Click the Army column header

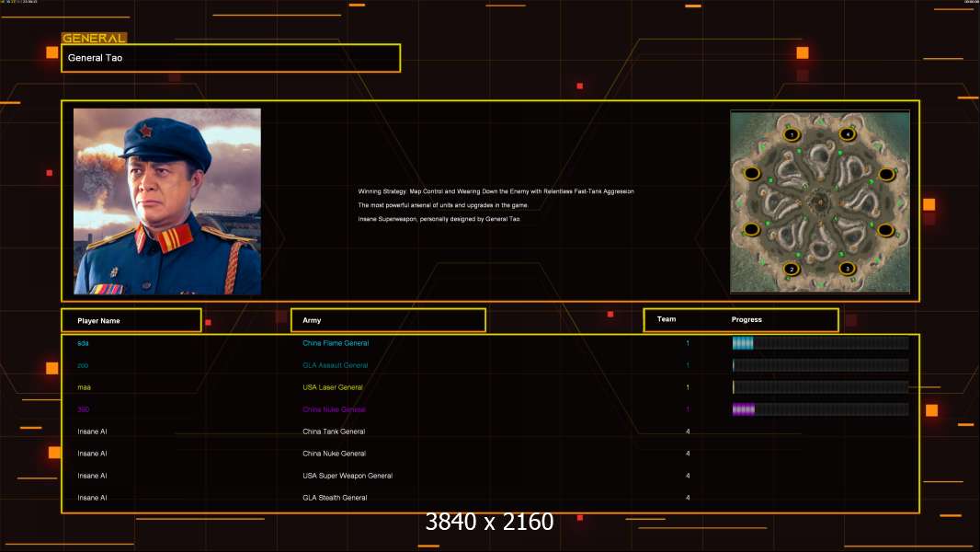tap(388, 320)
